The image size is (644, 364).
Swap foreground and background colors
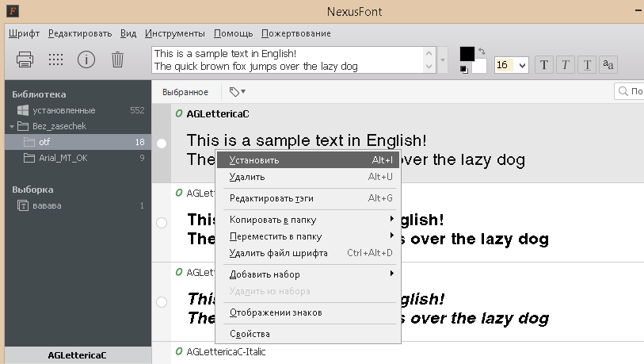click(x=481, y=51)
